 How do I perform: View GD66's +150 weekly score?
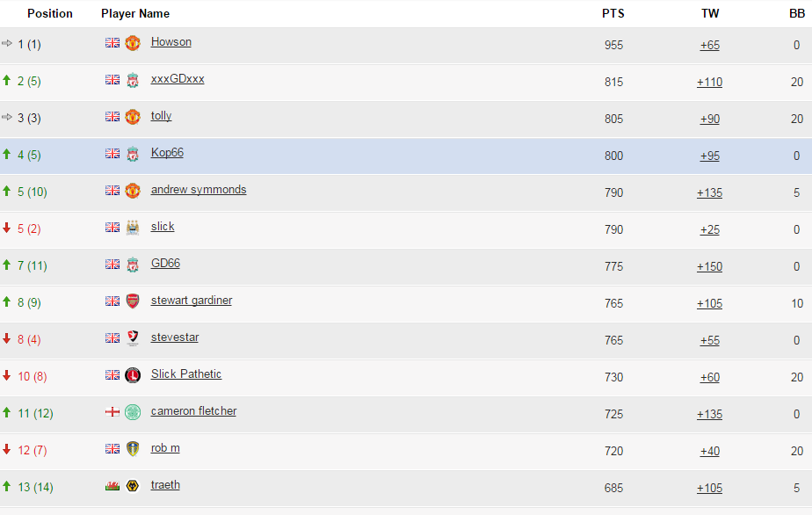(709, 267)
